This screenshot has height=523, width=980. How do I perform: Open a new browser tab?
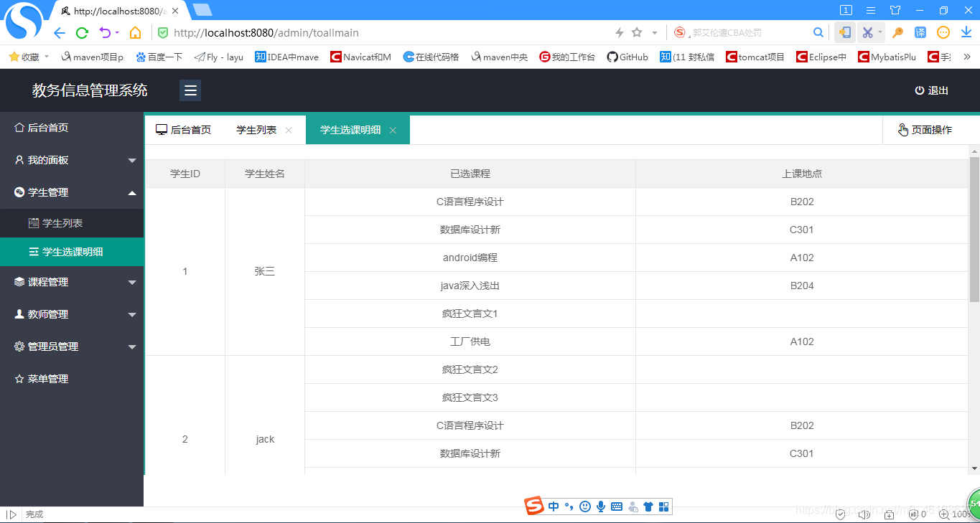coord(202,10)
